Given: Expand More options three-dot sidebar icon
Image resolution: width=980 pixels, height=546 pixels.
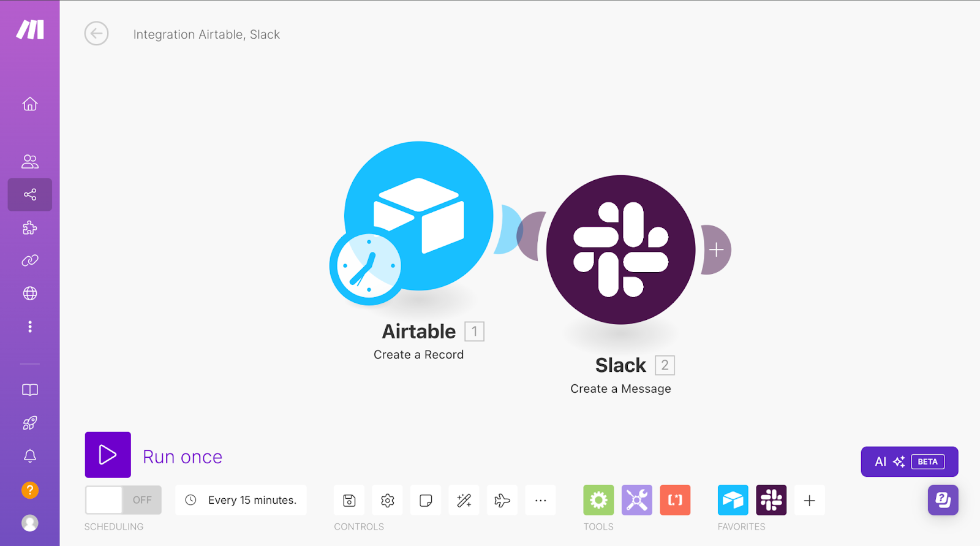Looking at the screenshot, I should 30,327.
